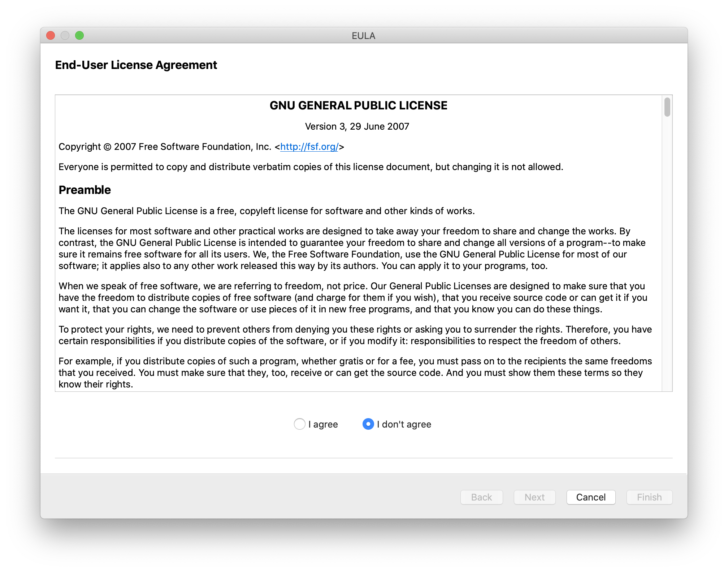728x572 pixels.
Task: Click the license text scrollbar thumb
Action: [667, 107]
